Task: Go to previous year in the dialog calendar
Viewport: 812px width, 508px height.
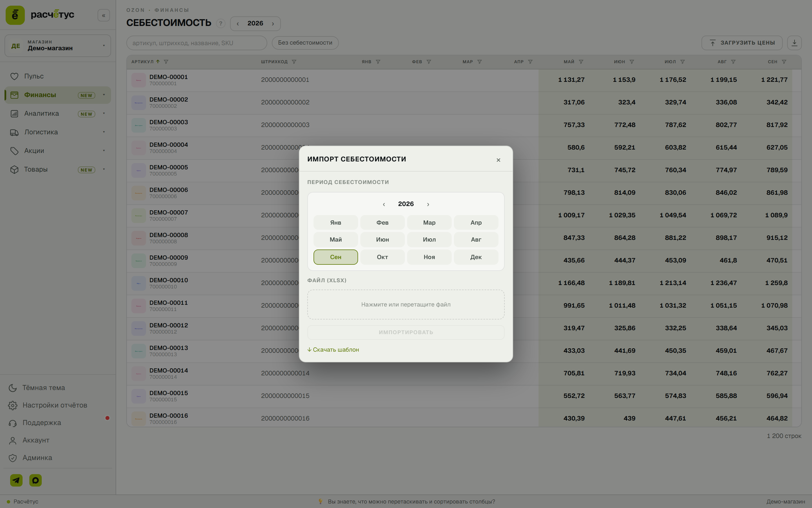Action: click(x=384, y=204)
